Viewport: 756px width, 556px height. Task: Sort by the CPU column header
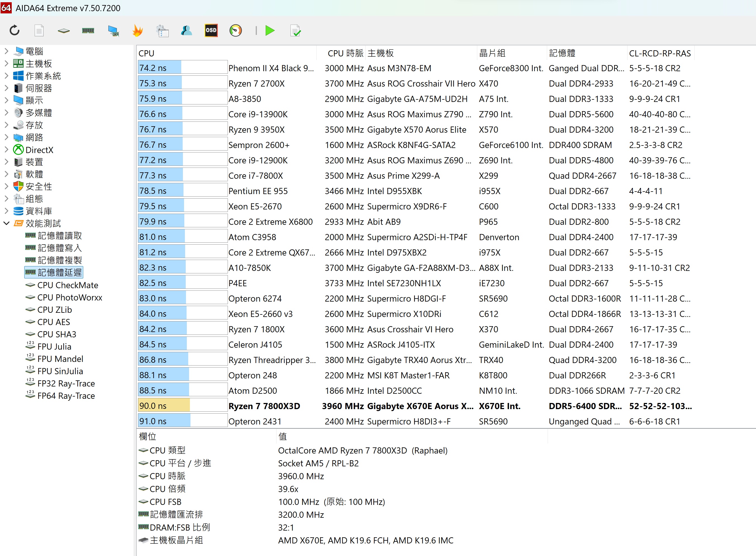pos(226,53)
